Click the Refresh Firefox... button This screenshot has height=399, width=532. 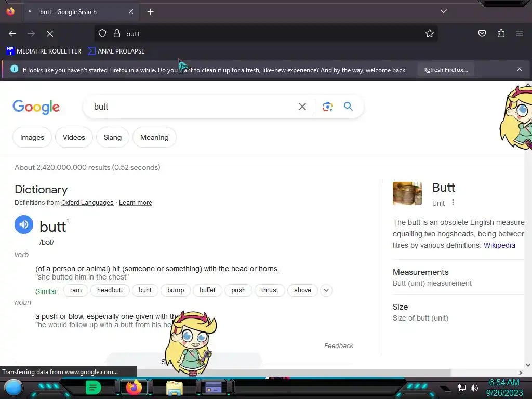[x=445, y=70]
